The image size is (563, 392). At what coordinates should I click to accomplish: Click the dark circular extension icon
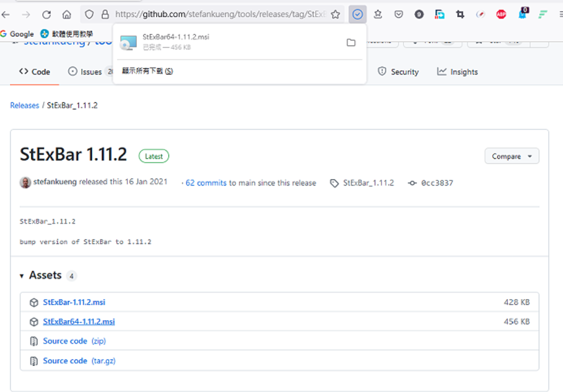(x=418, y=15)
